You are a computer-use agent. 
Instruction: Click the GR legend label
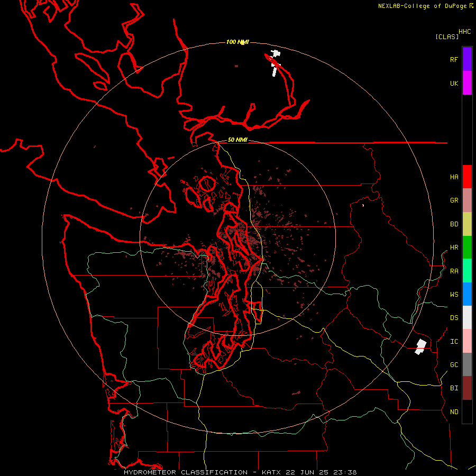point(454,200)
